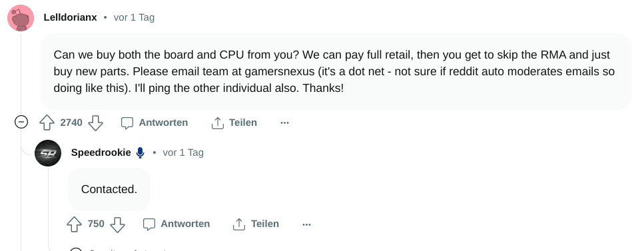The image size is (644, 251).
Task: Click the comment text about buying board and CPU
Action: [x=334, y=71]
